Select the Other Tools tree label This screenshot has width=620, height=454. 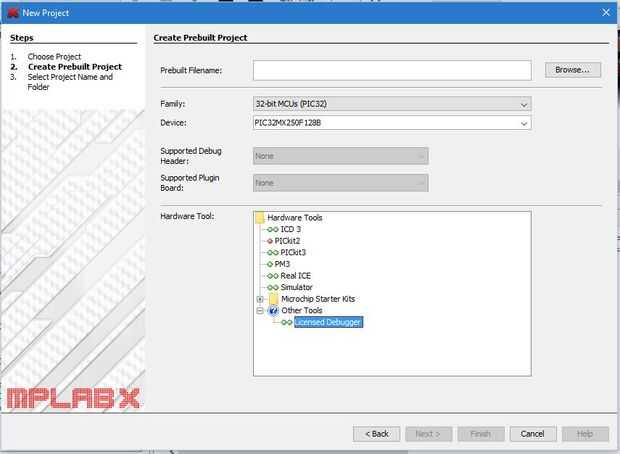pyautogui.click(x=302, y=310)
